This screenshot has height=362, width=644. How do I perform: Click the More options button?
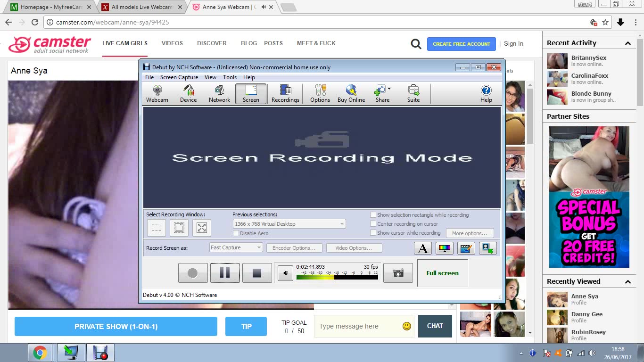click(469, 233)
